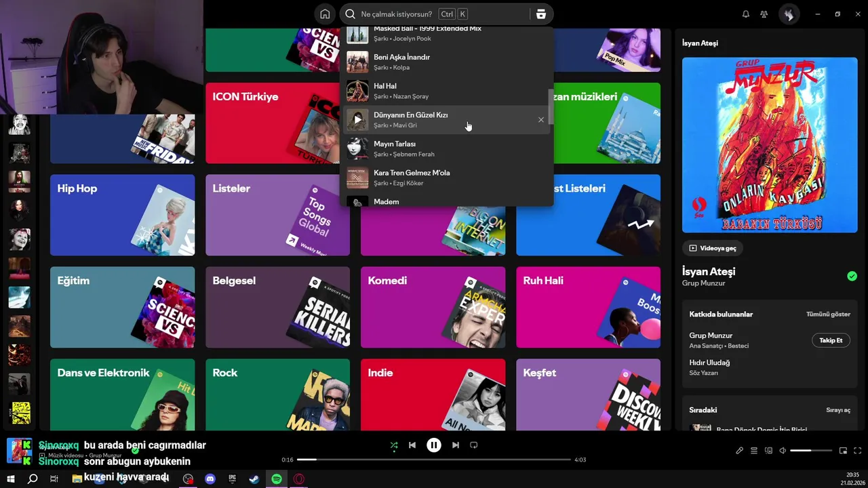Open Steam from the taskbar
This screenshot has width=868, height=488.
254,479
